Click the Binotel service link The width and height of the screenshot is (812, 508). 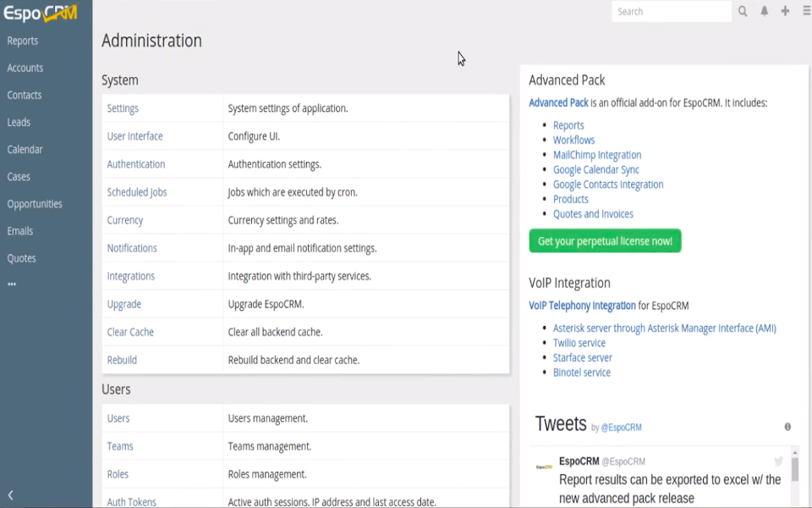pyautogui.click(x=582, y=373)
